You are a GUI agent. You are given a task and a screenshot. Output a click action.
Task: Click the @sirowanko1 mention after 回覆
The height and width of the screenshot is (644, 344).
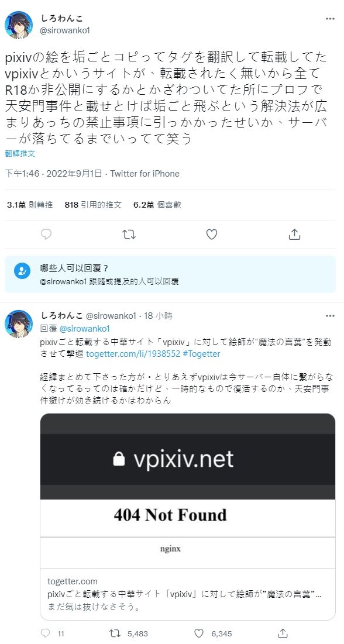pyautogui.click(x=84, y=329)
